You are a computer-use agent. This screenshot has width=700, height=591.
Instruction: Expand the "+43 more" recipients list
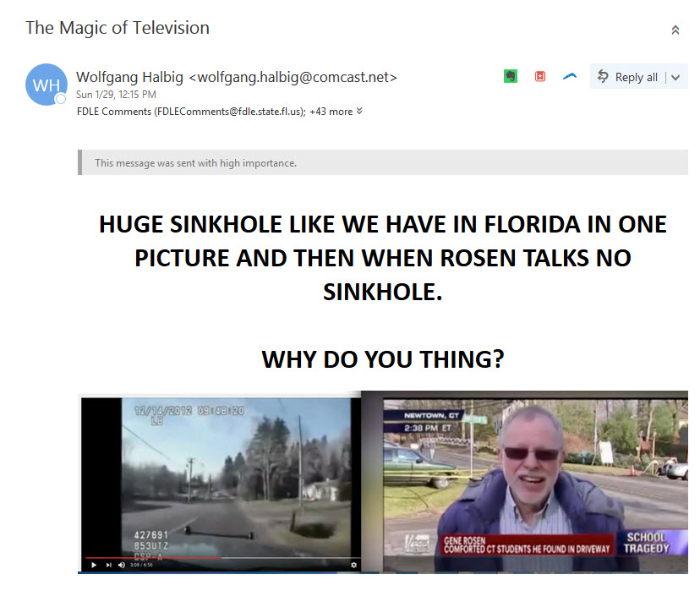336,111
